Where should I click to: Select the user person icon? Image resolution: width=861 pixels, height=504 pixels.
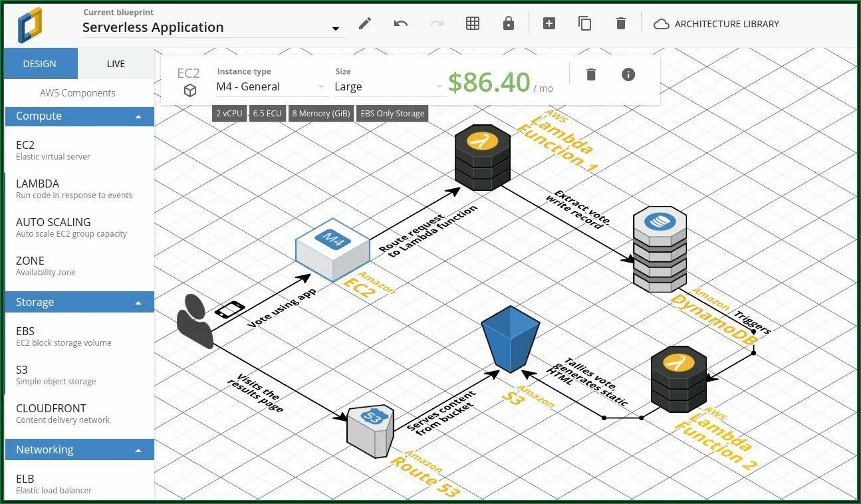[195, 321]
